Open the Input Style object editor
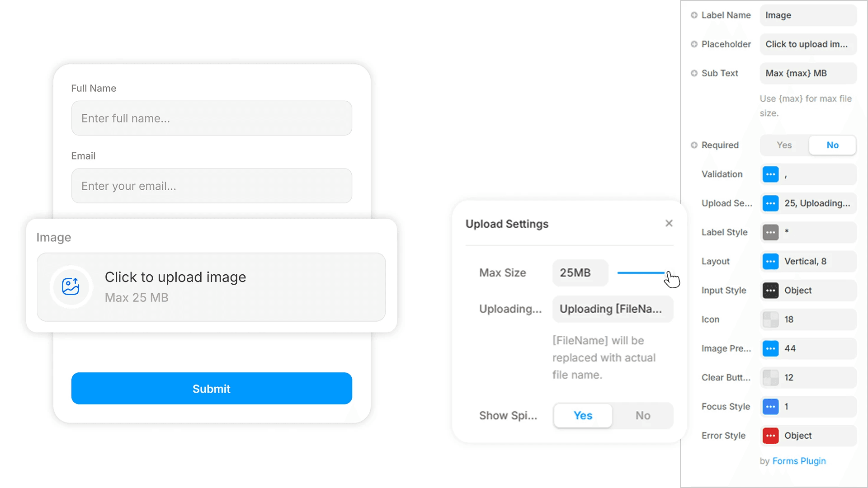 (770, 290)
